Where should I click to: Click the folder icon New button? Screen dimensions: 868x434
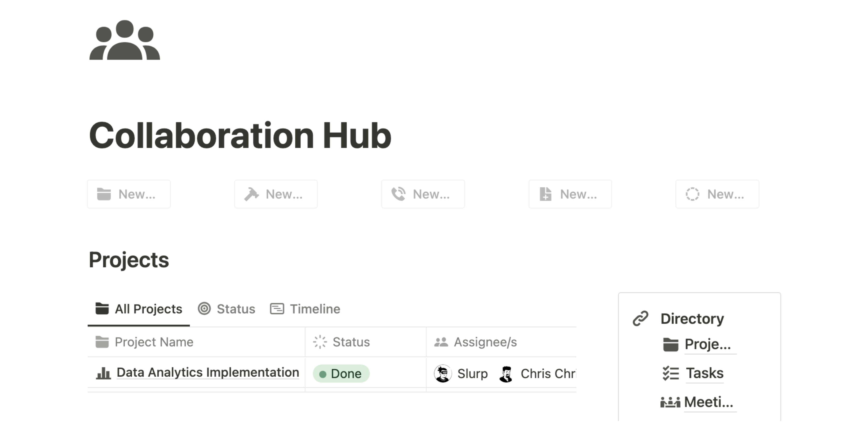[x=129, y=194]
